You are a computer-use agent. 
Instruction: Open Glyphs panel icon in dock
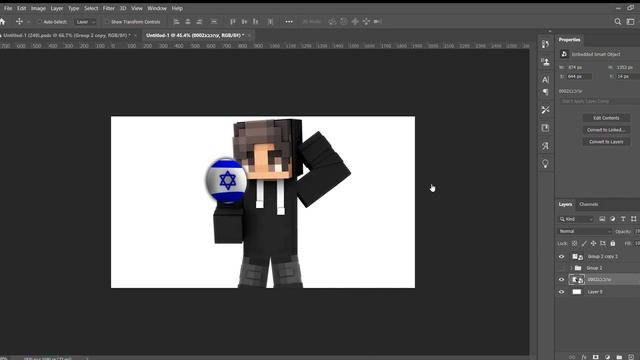[545, 146]
